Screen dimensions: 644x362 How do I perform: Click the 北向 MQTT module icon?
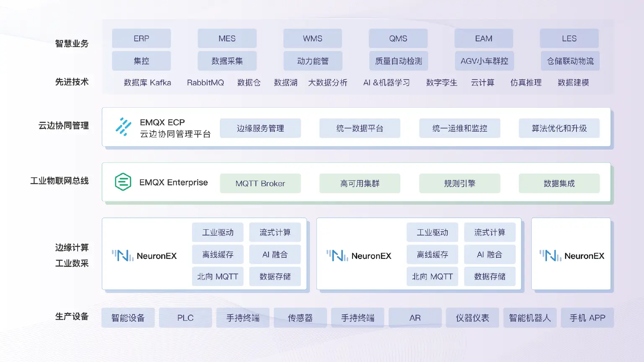(x=218, y=276)
